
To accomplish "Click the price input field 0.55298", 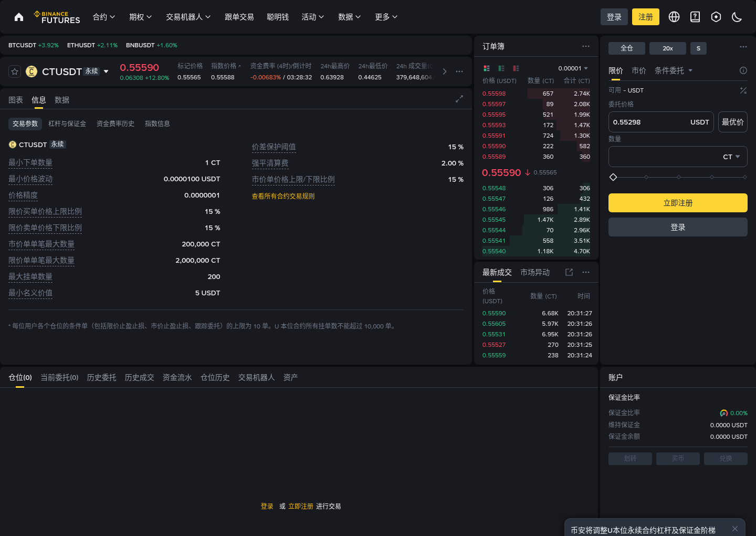I will 661,122.
